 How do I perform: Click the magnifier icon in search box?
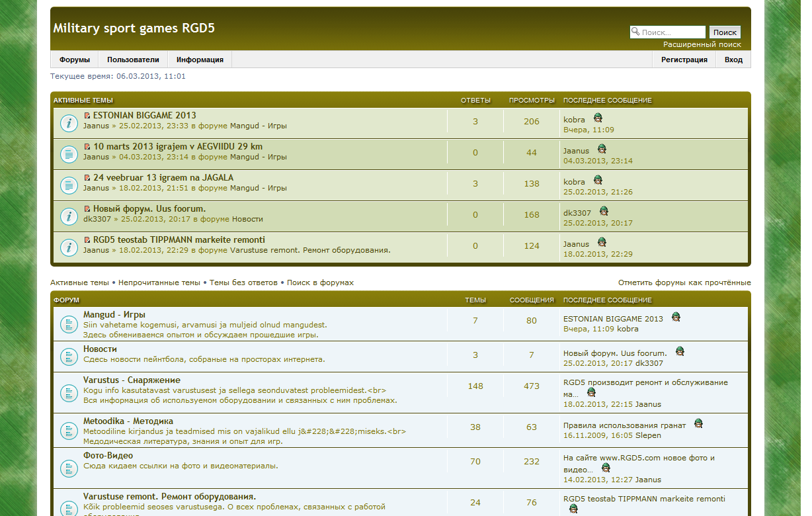tap(635, 31)
